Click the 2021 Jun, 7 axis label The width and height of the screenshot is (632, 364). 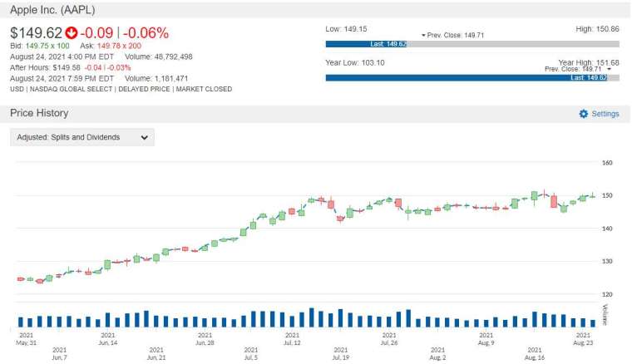[x=59, y=353]
